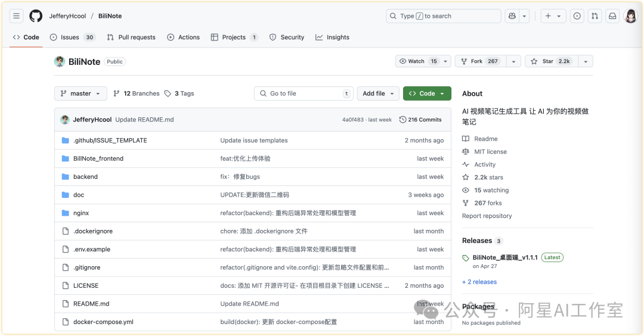Open the master branch selector
Image resolution: width=644 pixels, height=336 pixels.
pyautogui.click(x=80, y=94)
